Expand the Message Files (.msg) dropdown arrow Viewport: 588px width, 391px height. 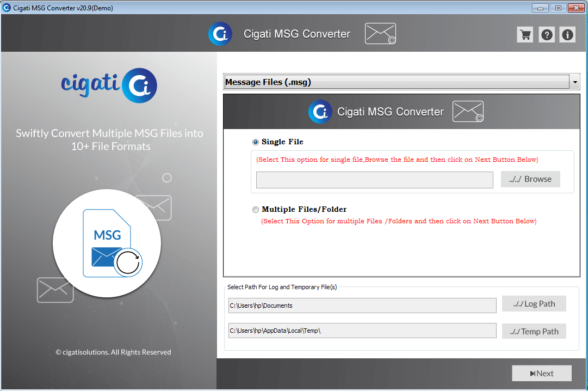click(x=574, y=82)
